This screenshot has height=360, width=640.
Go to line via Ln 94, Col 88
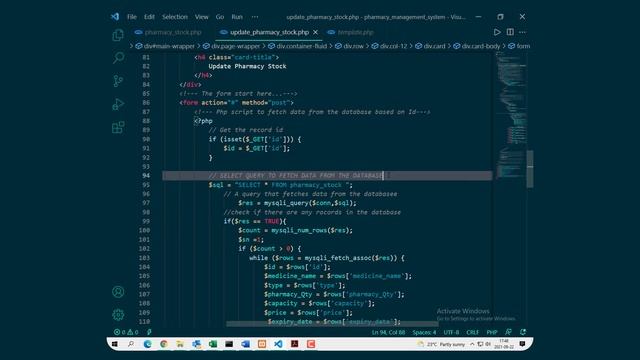(388, 332)
